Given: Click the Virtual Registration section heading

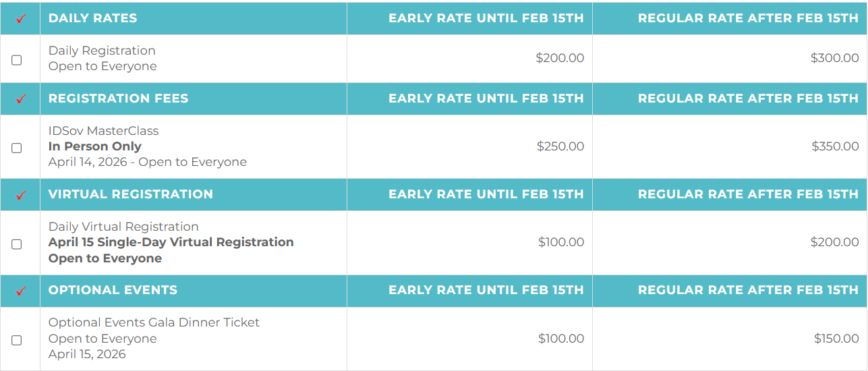Looking at the screenshot, I should pos(130,194).
